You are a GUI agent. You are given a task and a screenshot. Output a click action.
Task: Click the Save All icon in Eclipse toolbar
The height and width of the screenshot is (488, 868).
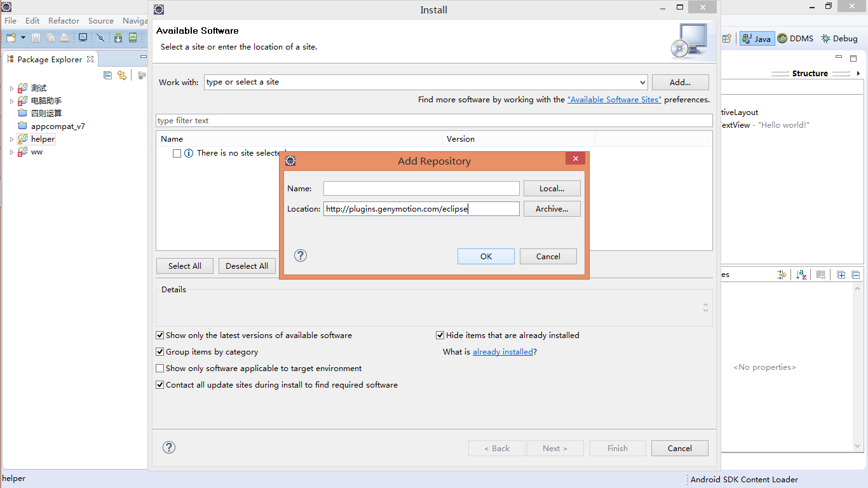tap(50, 37)
